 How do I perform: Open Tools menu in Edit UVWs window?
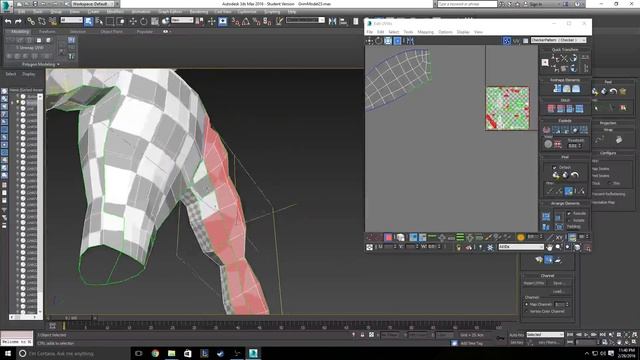(408, 32)
